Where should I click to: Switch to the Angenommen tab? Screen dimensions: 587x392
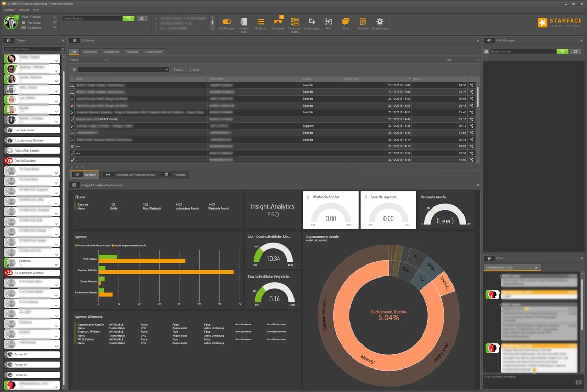click(153, 52)
